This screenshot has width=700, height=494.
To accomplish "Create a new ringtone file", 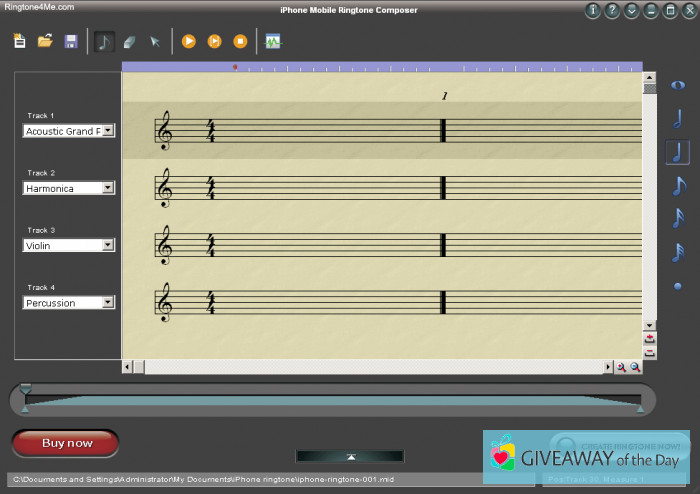I will (20, 41).
